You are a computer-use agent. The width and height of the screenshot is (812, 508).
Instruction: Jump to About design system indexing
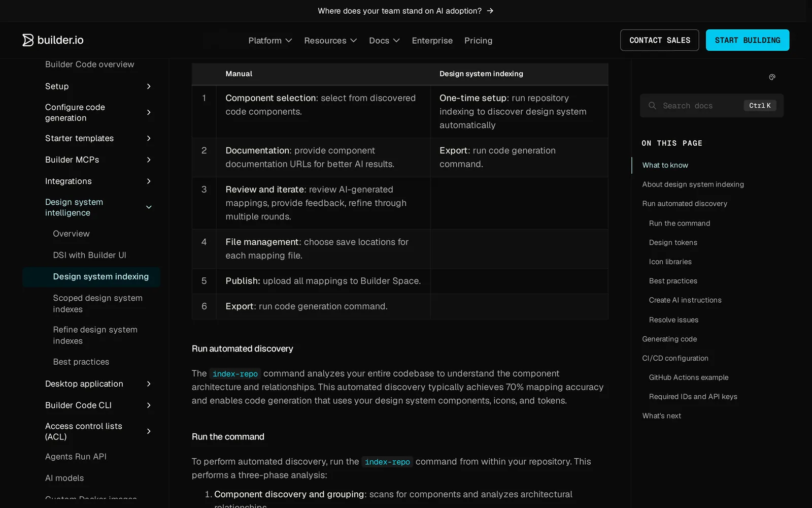[693, 184]
